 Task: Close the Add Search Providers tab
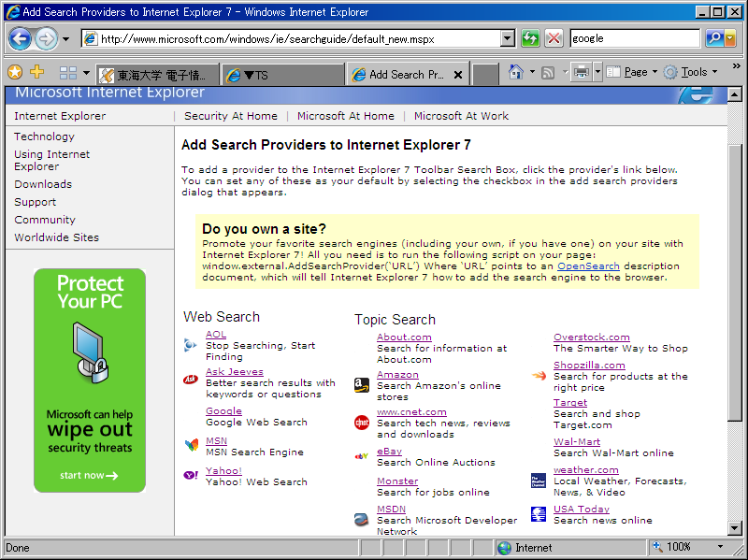tap(458, 75)
